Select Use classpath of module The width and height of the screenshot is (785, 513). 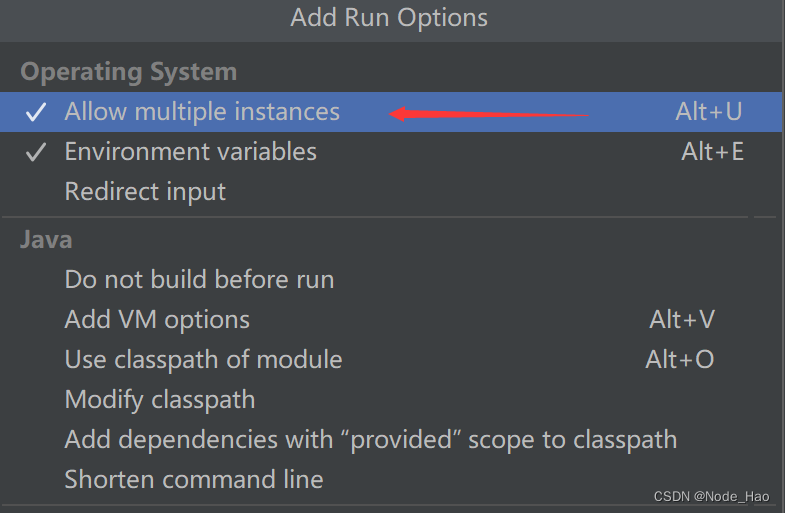pos(203,360)
